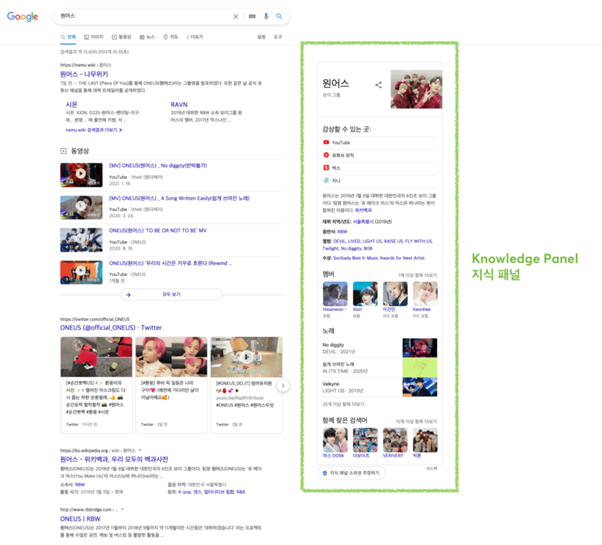Image resolution: width=602 pixels, height=545 pixels.
Task: Click the share icon in knowledge panel
Action: pos(379,85)
